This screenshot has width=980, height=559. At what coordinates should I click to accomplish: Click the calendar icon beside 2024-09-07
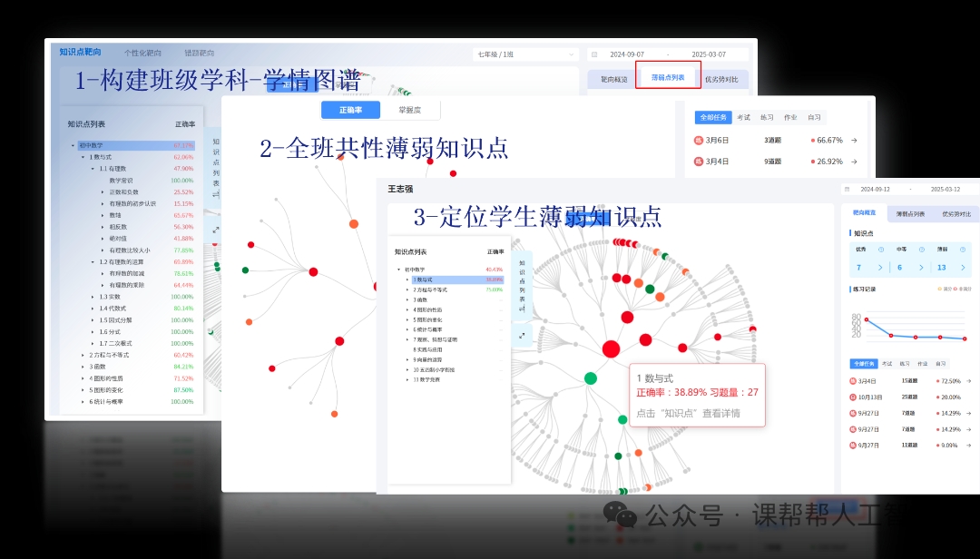(594, 54)
